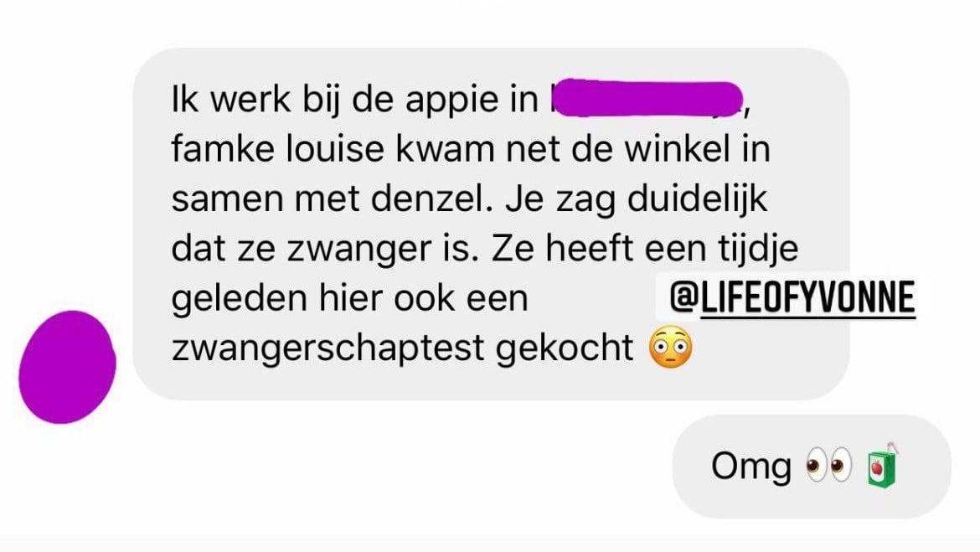This screenshot has width=980, height=552.
Task: Tap the sender's purple avatar circle
Action: [67, 367]
